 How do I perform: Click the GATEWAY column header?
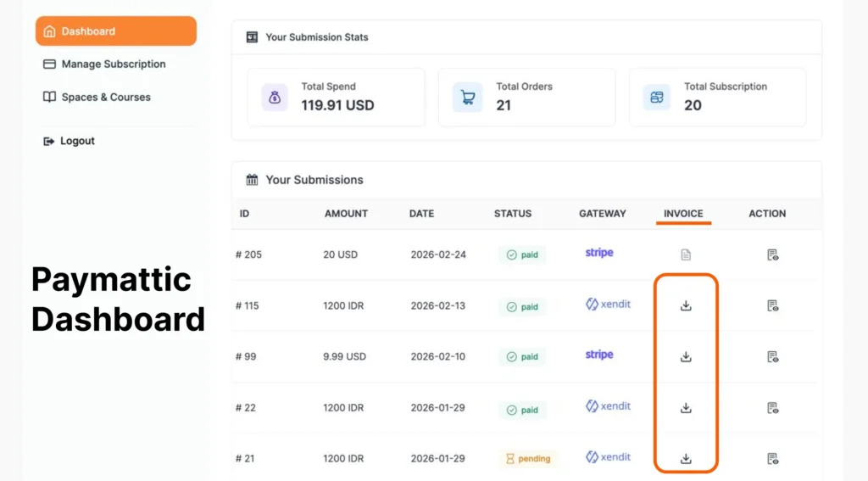[x=603, y=213]
